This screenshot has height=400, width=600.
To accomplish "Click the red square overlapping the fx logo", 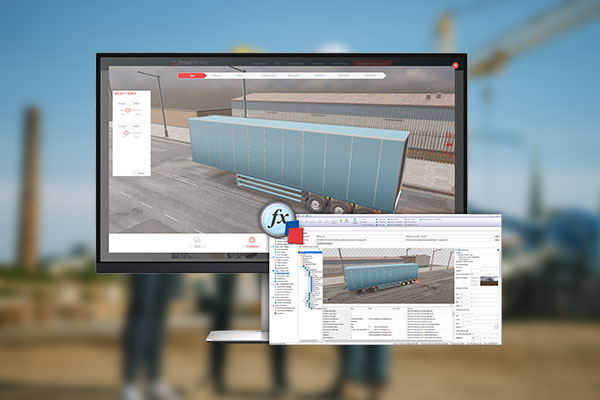I will coord(295,235).
